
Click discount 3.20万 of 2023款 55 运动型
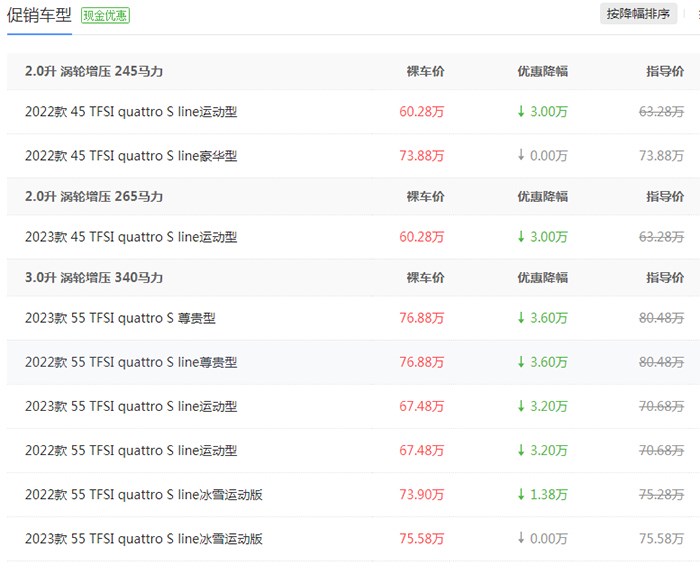pyautogui.click(x=542, y=406)
